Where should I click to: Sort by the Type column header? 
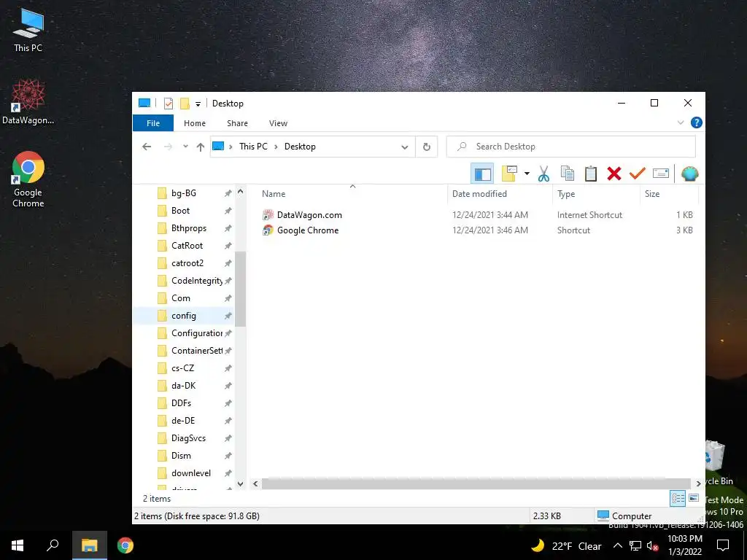(x=566, y=194)
